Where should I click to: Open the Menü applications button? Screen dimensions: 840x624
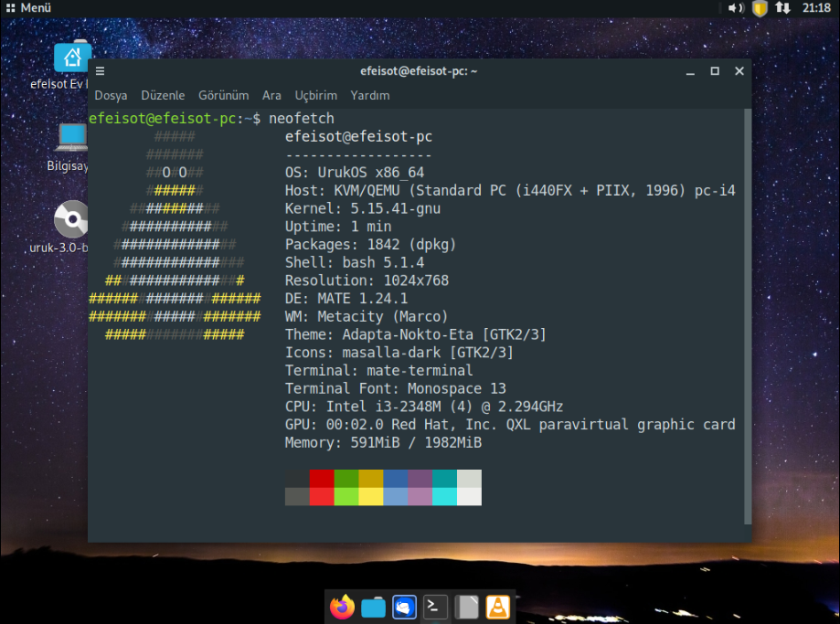pyautogui.click(x=27, y=8)
